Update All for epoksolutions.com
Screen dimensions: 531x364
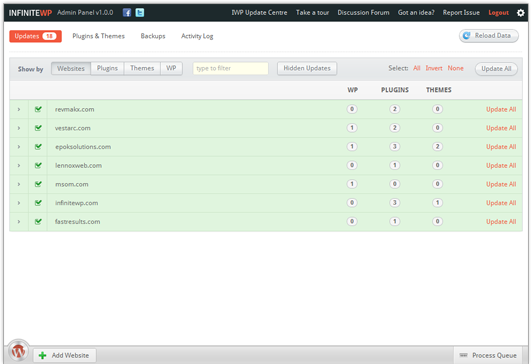click(x=501, y=147)
